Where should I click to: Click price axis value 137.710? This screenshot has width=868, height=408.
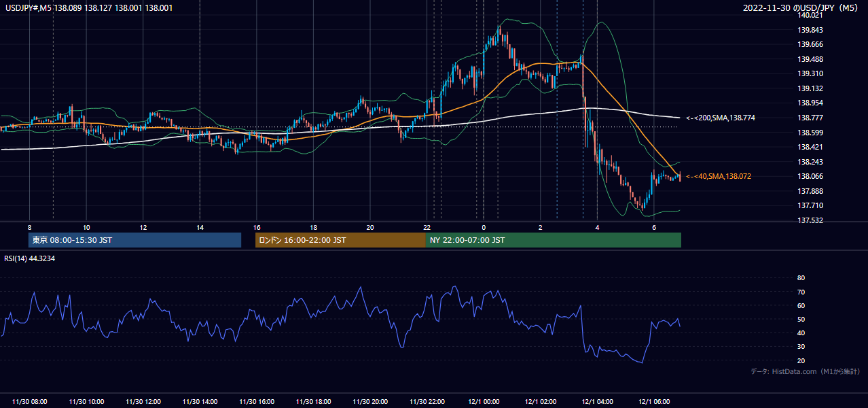pyautogui.click(x=810, y=205)
